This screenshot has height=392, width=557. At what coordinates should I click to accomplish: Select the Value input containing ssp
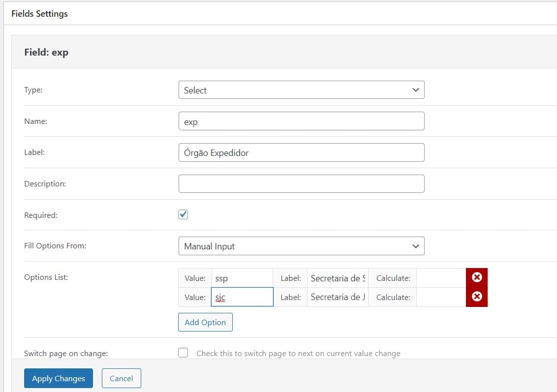(x=242, y=278)
